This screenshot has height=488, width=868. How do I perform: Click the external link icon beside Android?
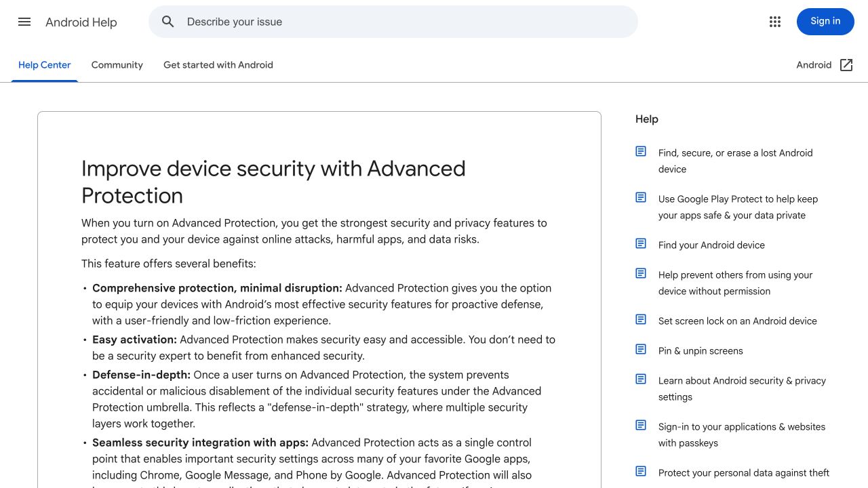tap(846, 65)
